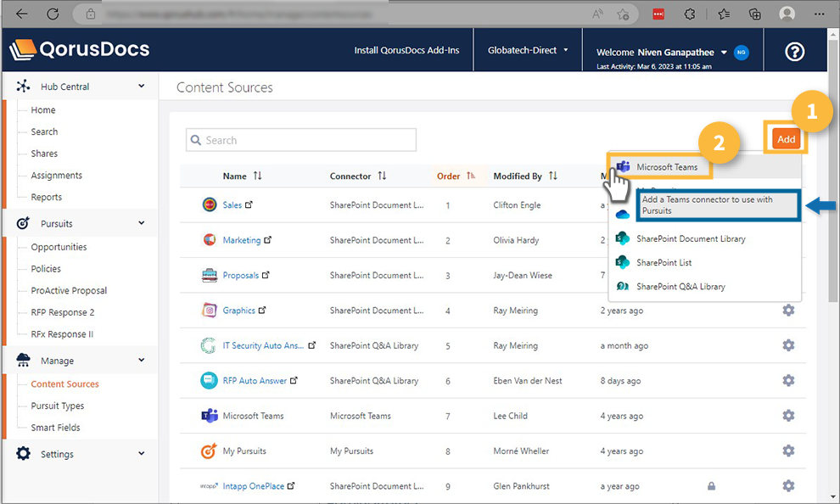Sort table by Order column
The width and height of the screenshot is (840, 504).
click(456, 176)
